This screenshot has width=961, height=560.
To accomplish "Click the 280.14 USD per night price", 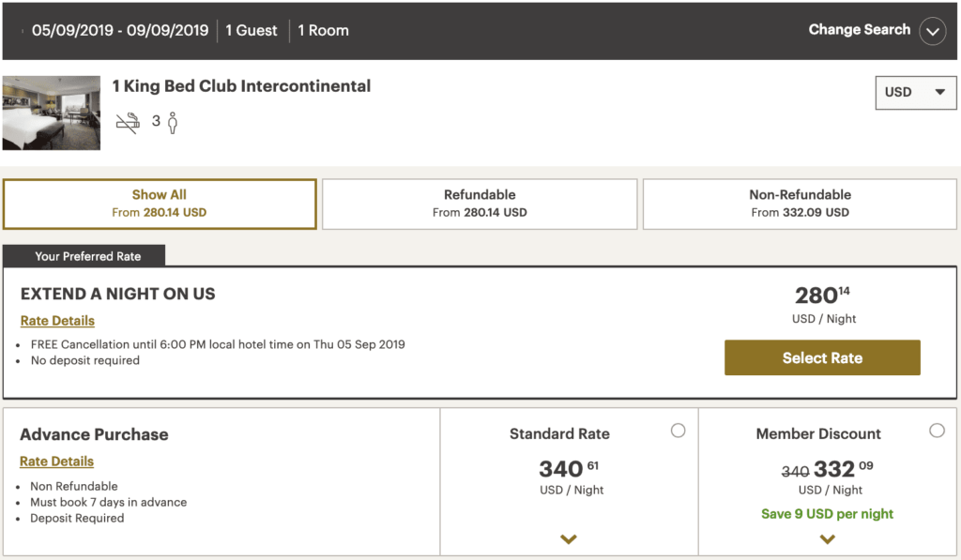I will [822, 295].
